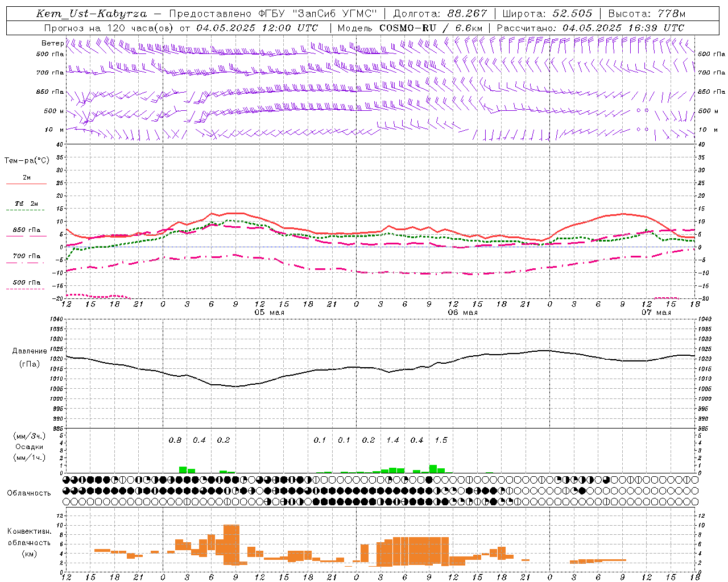Click the 'Давление' pressure panel label
728x582 pixels.
(x=30, y=351)
